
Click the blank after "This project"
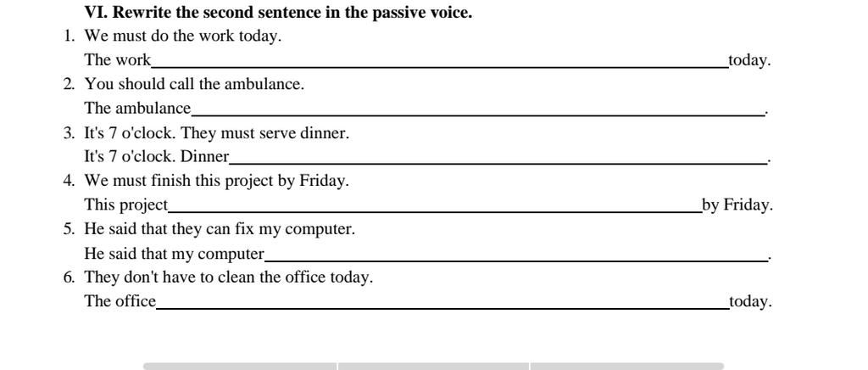point(435,206)
